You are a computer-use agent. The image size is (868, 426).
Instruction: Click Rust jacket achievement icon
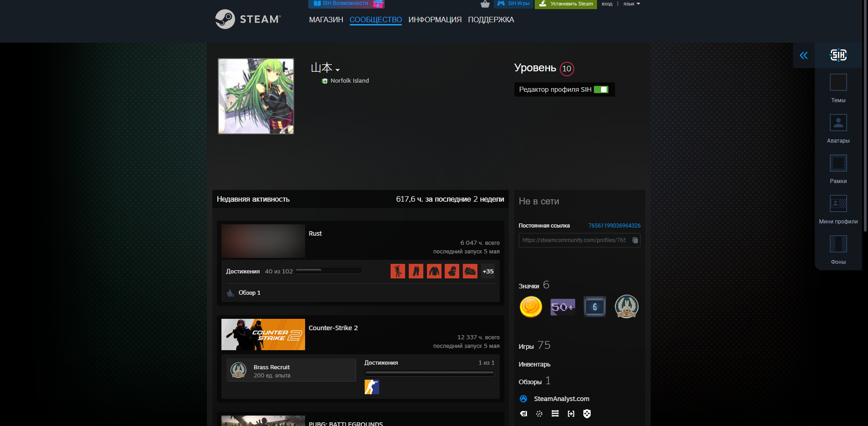pyautogui.click(x=434, y=271)
